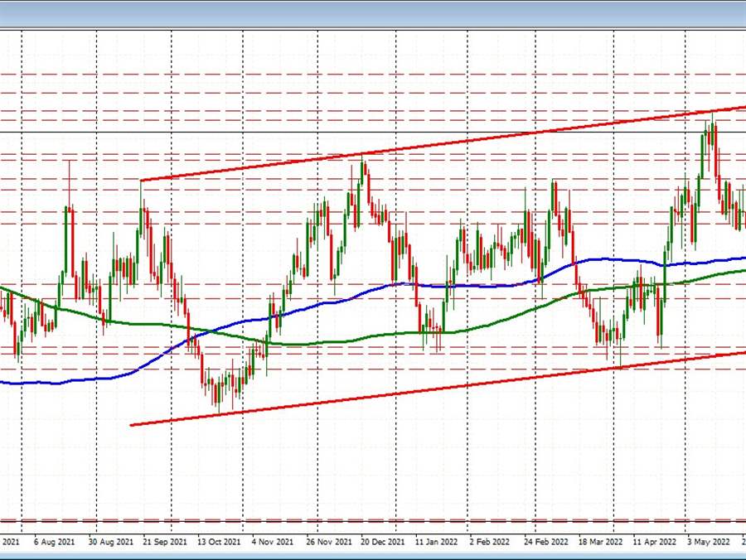
Task: Click the 6 Aug 2021 date label
Action: click(54, 541)
